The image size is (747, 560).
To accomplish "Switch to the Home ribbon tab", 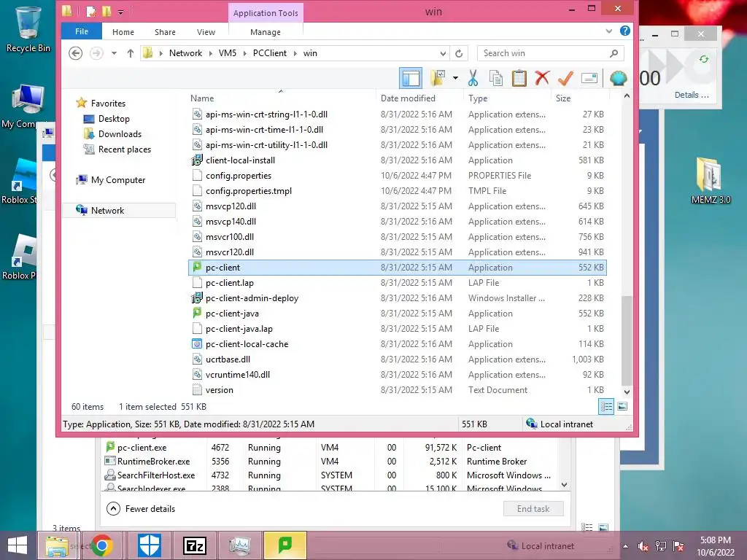I will [123, 32].
